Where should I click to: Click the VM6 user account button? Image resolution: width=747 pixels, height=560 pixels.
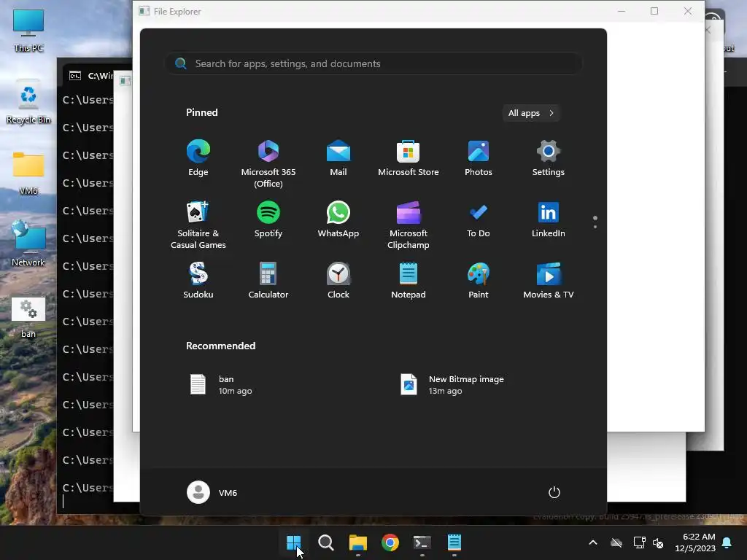click(212, 492)
